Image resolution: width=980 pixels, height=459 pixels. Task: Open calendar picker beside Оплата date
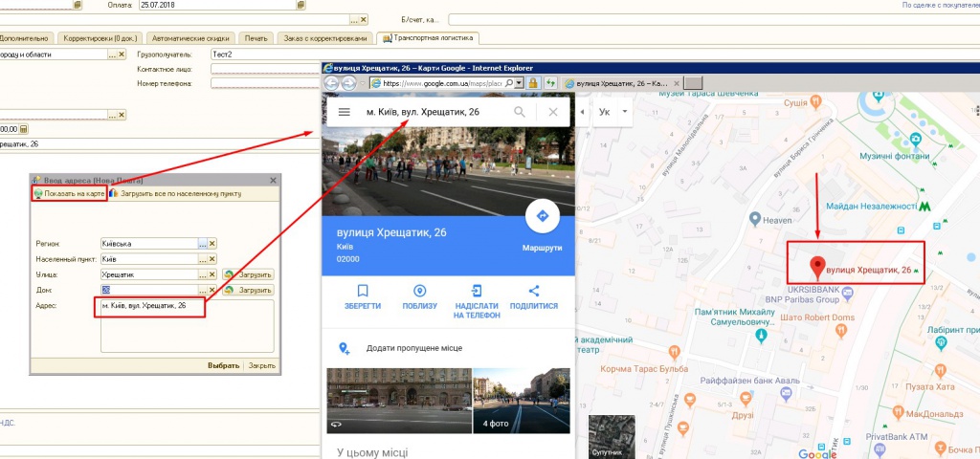301,5
